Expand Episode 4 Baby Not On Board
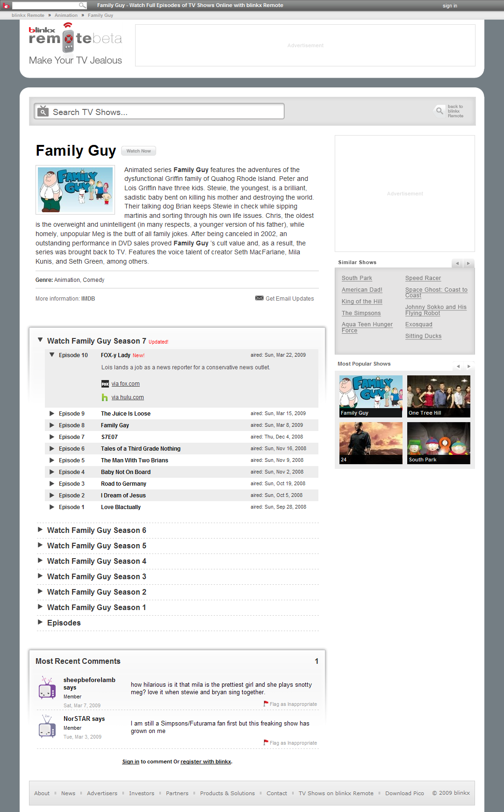504x812 pixels. [52, 472]
